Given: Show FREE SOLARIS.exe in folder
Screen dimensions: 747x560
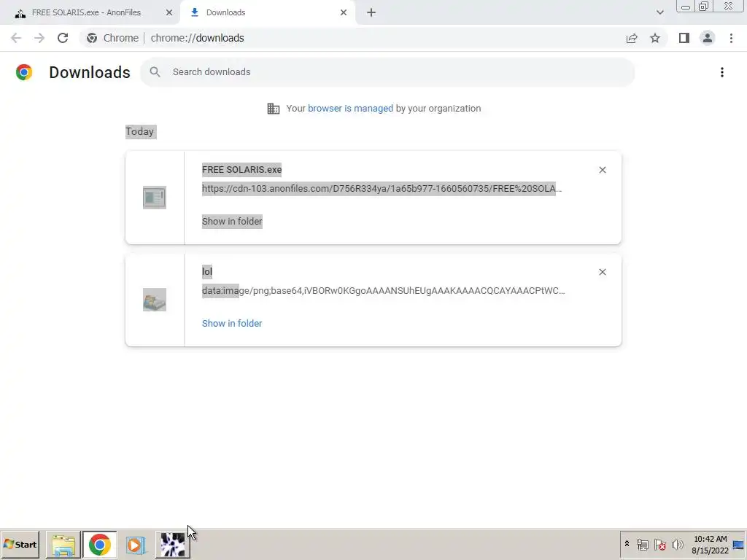Looking at the screenshot, I should click(232, 222).
